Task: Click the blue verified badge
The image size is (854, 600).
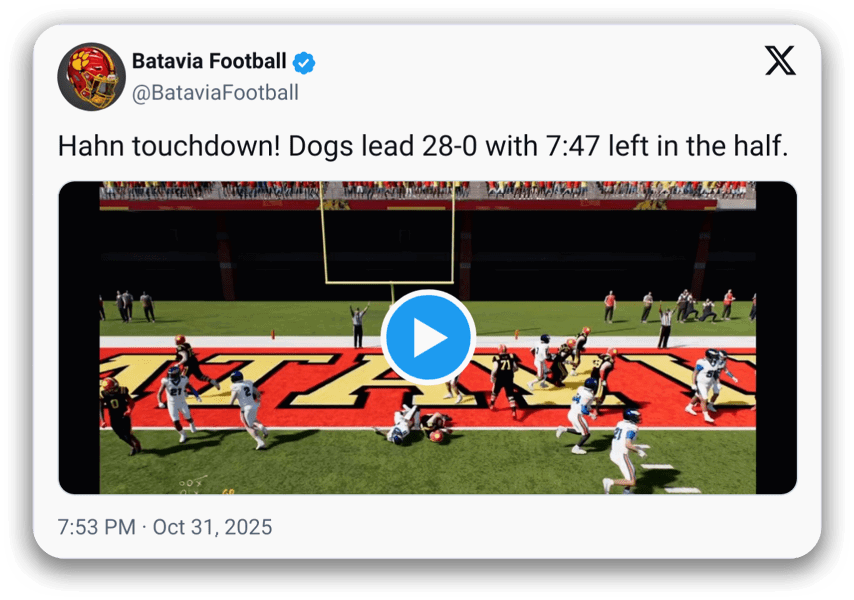Action: 304,63
